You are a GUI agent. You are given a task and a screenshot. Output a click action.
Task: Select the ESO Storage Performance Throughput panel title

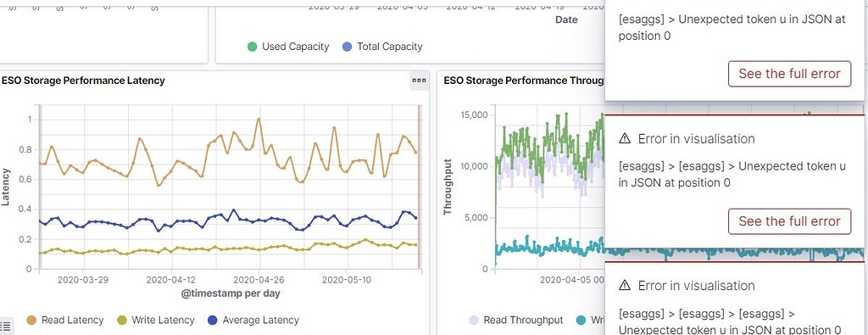point(524,81)
